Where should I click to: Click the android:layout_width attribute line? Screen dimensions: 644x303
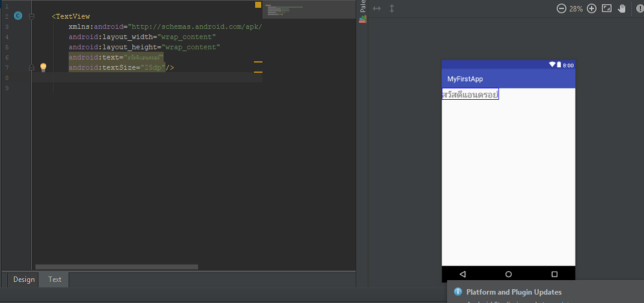pyautogui.click(x=142, y=37)
